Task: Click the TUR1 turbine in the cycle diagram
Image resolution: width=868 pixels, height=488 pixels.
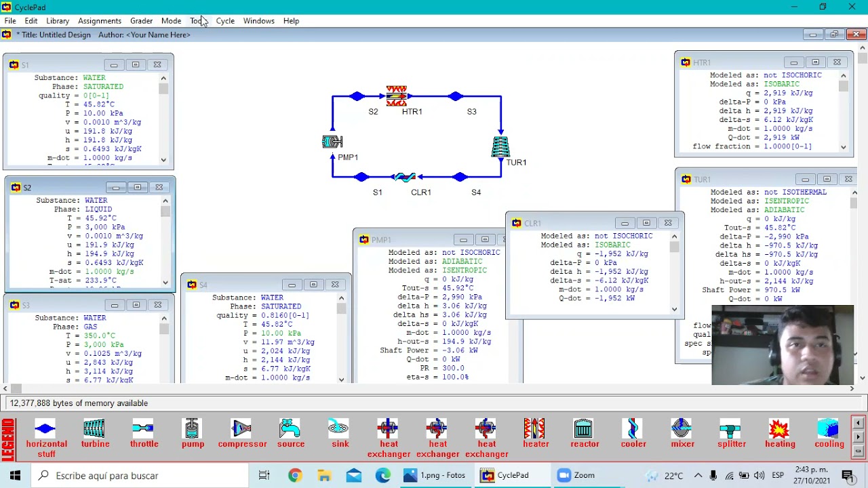Action: point(500,147)
